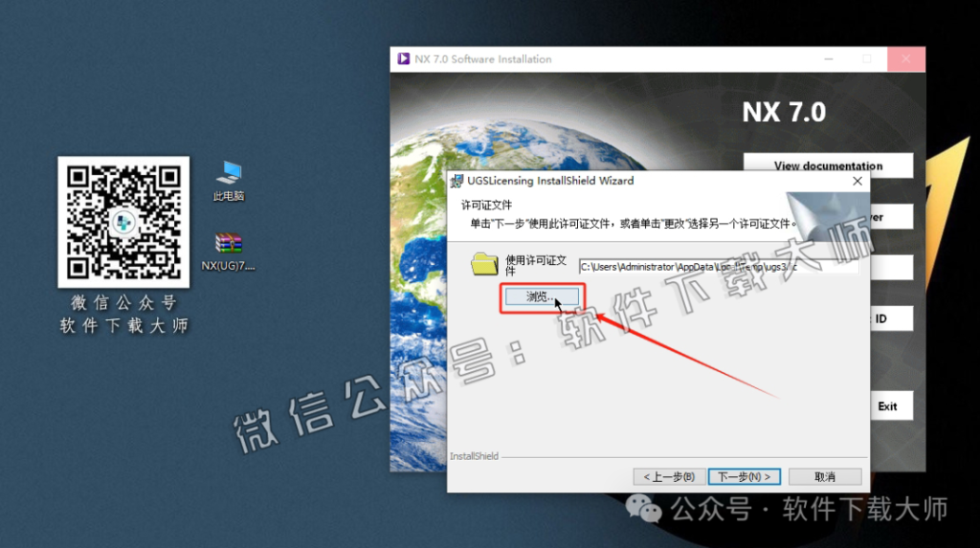This screenshot has height=548, width=980.
Task: Go back with 上一步(B) button
Action: click(669, 477)
